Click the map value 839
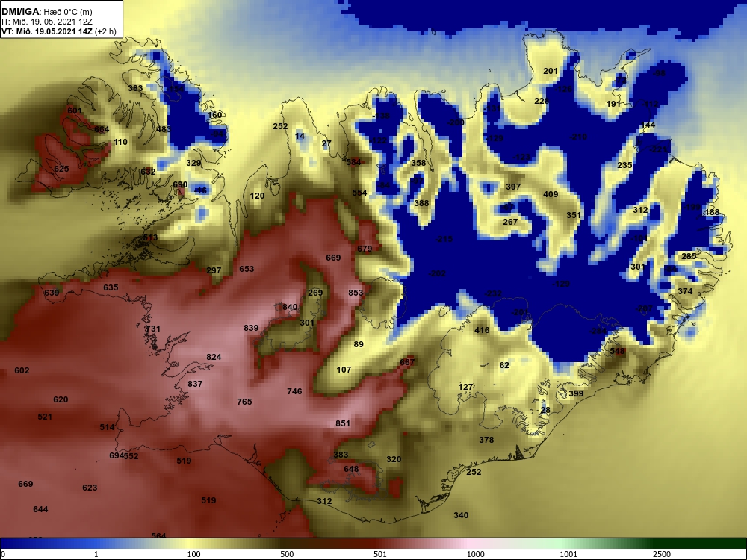This screenshot has height=560, width=747. pyautogui.click(x=251, y=328)
